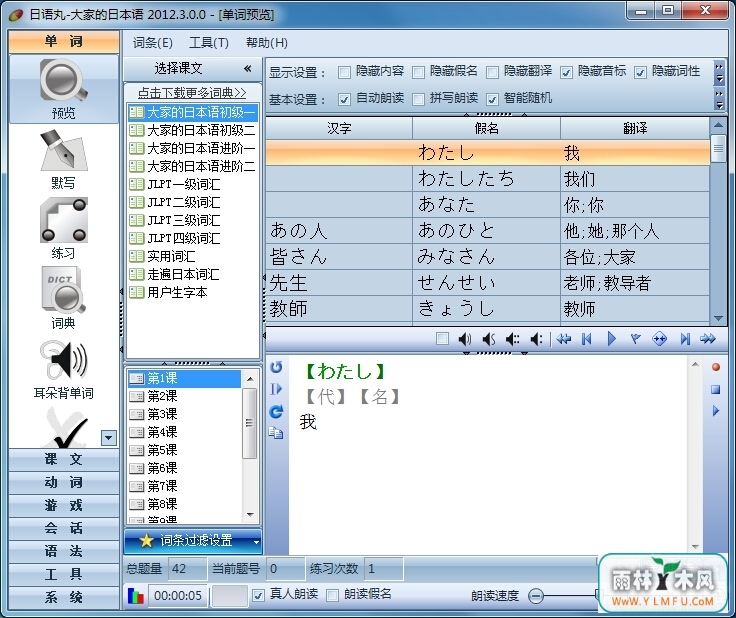
Task: Tick the empty checkbox in playback toolbar
Action: click(442, 339)
